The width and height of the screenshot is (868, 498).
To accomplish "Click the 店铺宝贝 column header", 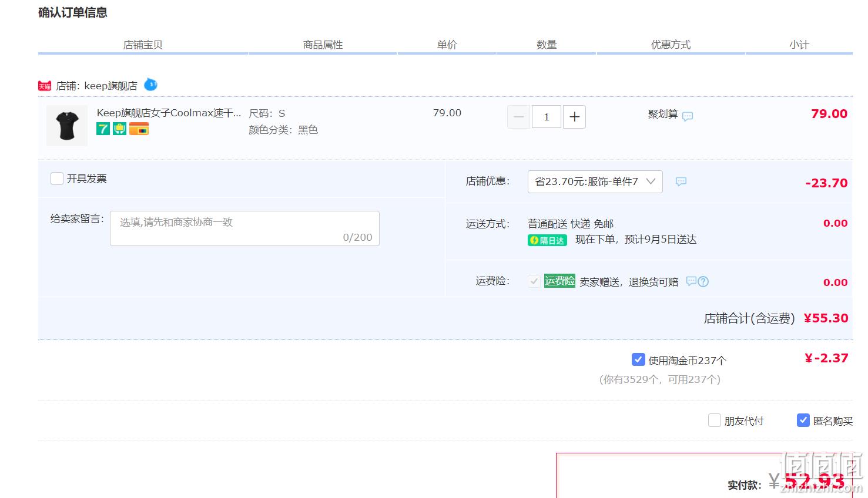I will [x=143, y=45].
